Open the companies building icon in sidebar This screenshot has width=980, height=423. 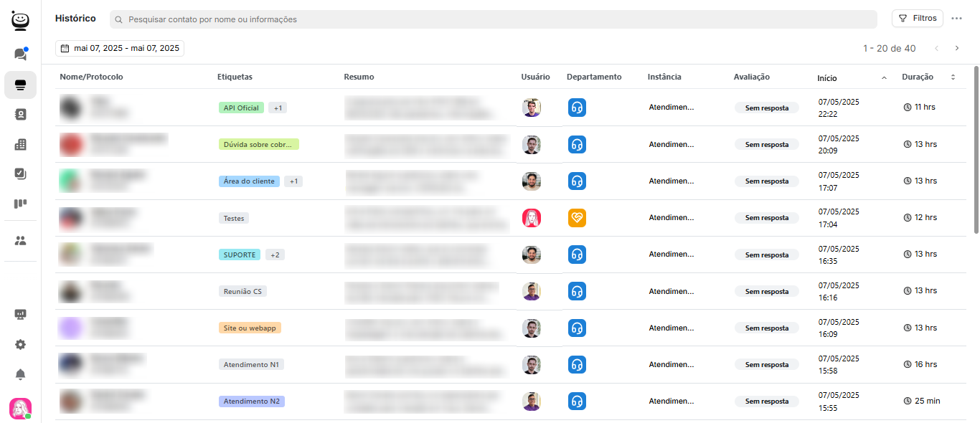[20, 145]
